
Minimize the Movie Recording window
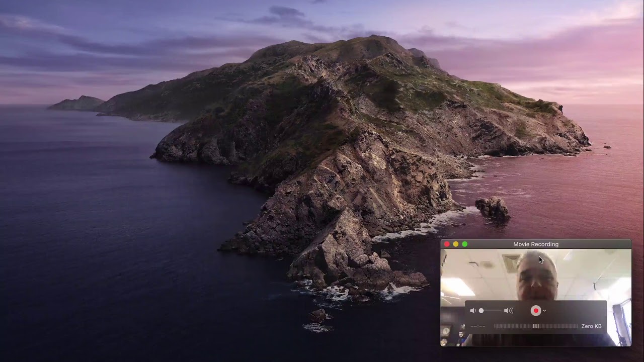click(456, 244)
